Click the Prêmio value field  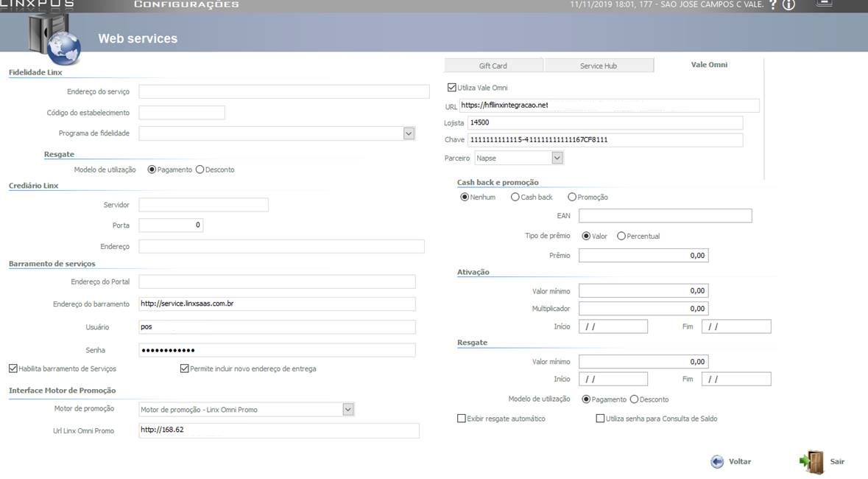pos(643,256)
